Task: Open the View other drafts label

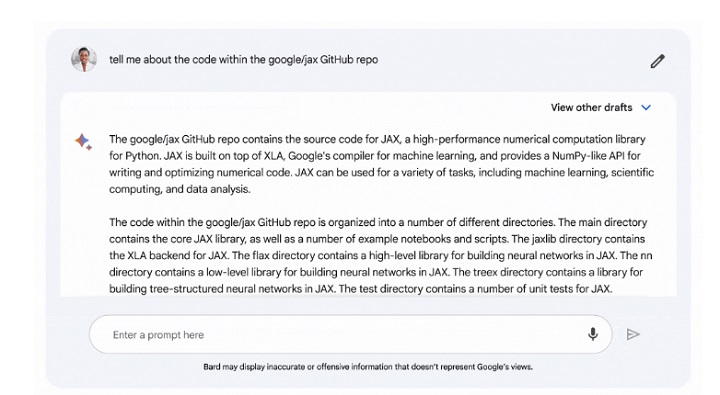Action: pyautogui.click(x=591, y=107)
